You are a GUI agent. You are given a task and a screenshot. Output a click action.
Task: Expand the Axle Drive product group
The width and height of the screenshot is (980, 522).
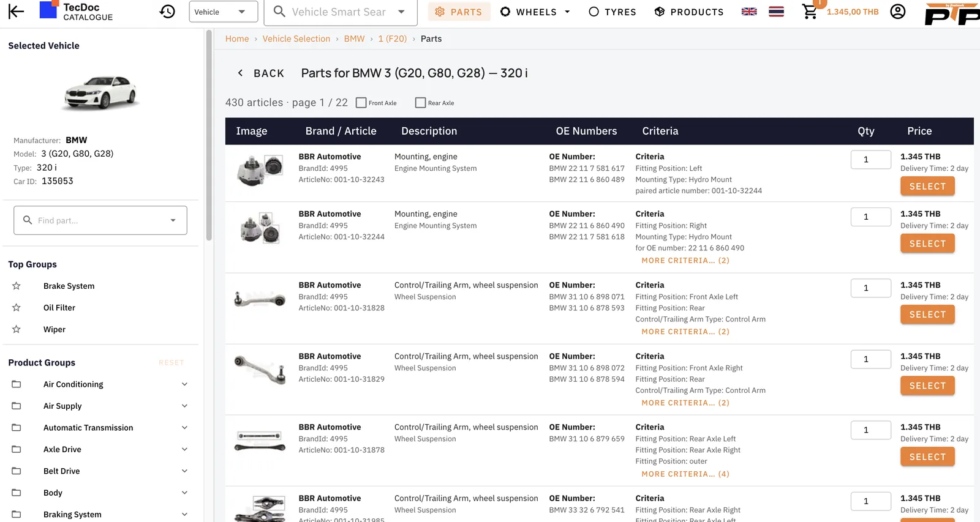[x=184, y=449]
